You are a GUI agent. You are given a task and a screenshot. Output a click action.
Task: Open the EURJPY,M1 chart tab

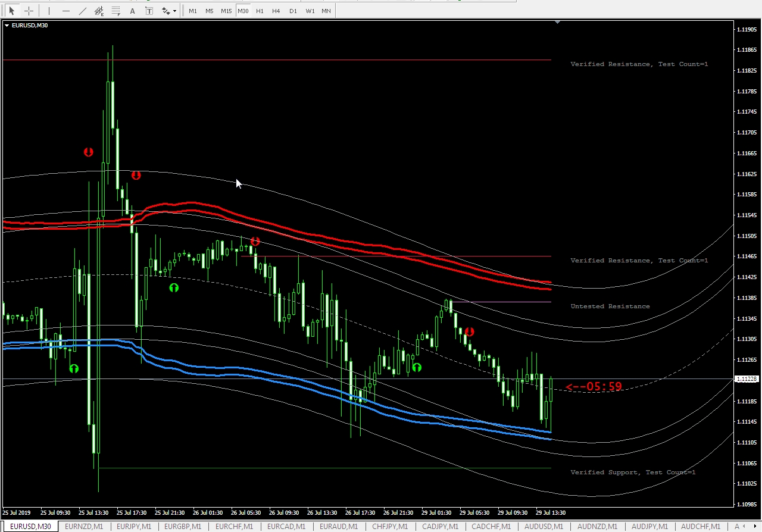point(134,527)
